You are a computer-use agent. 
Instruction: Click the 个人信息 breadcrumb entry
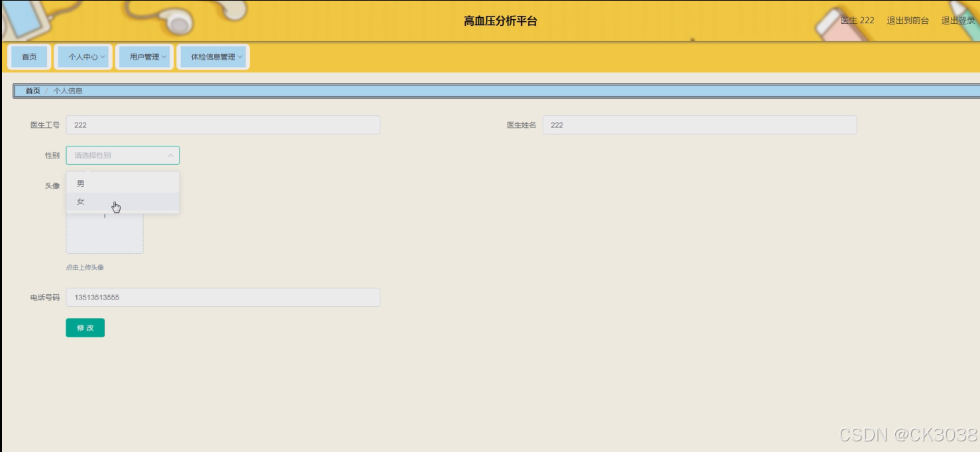(68, 89)
